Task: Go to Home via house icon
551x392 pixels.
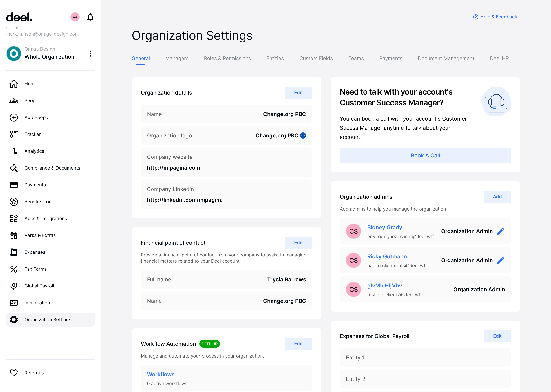Action: click(x=14, y=84)
